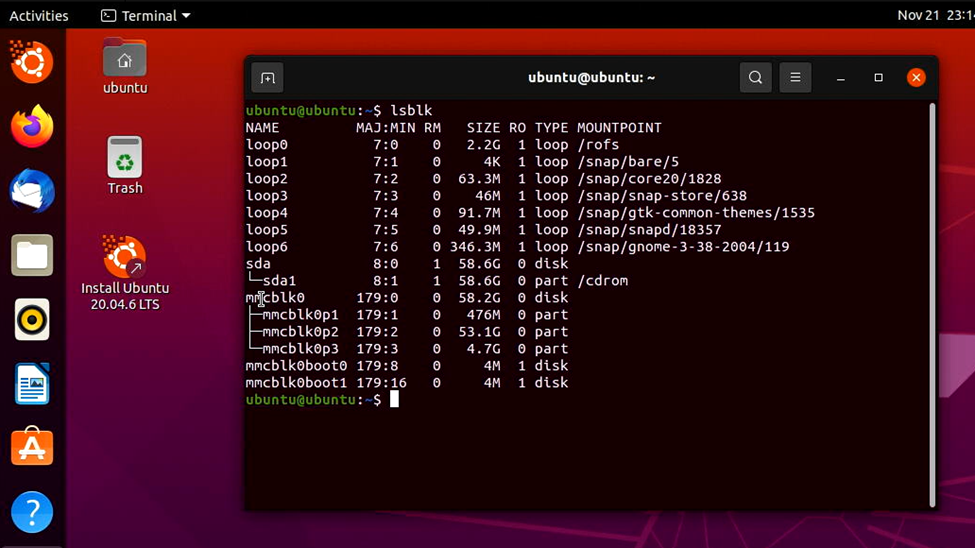Open the Files manager from the dock
This screenshot has width=975, height=548.
click(32, 255)
